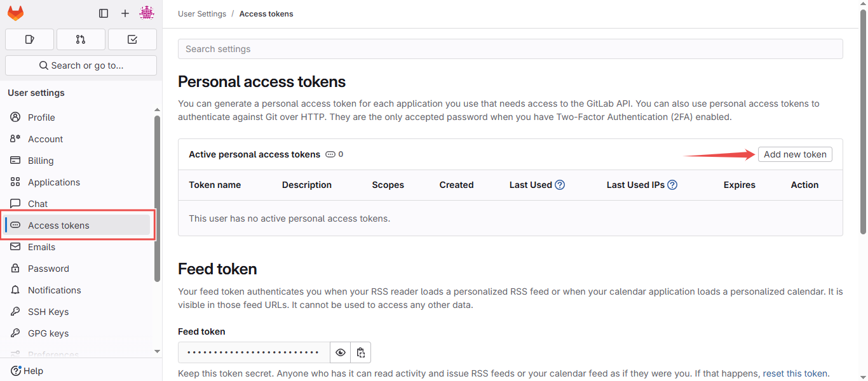Screen dimensions: 868x381
Task: Open the User Settings breadcrumb link
Action: coord(202,13)
